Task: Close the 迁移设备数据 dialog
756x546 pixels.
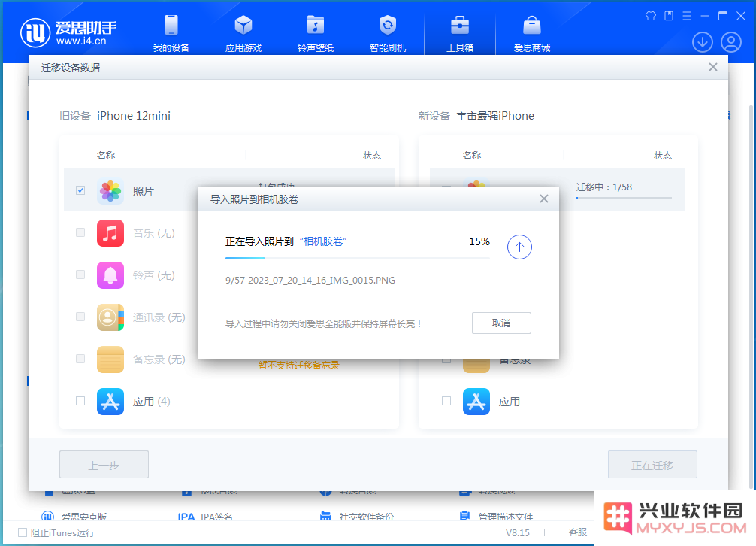Action: click(713, 67)
